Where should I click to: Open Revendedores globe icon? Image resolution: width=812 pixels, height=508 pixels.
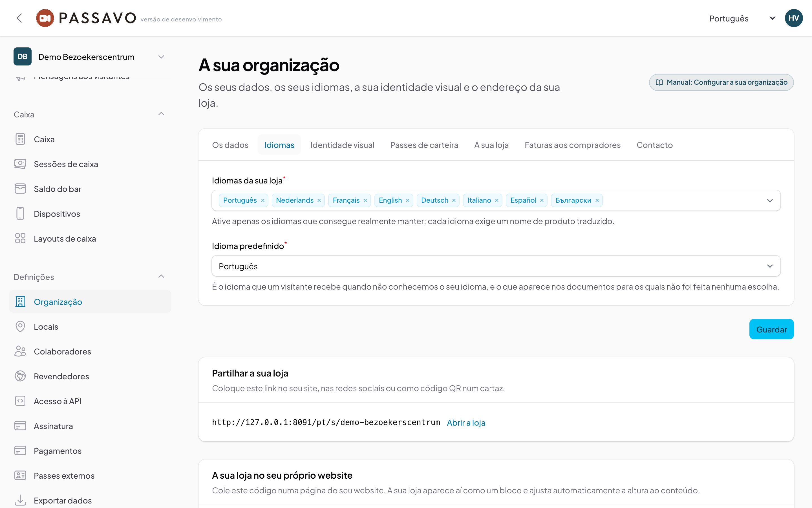click(x=20, y=376)
